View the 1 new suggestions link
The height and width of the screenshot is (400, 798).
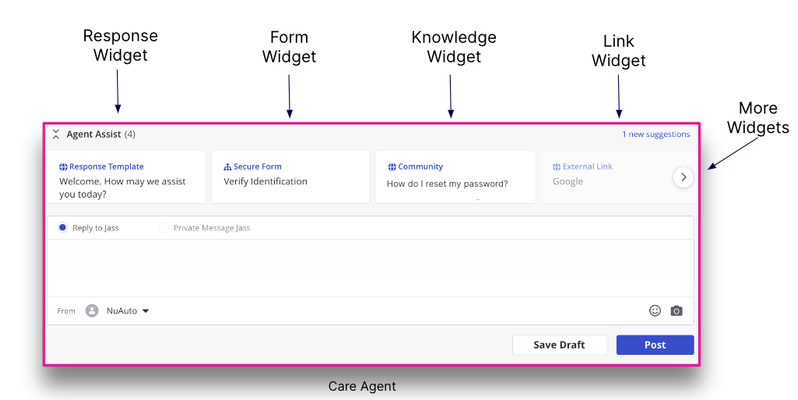point(656,134)
